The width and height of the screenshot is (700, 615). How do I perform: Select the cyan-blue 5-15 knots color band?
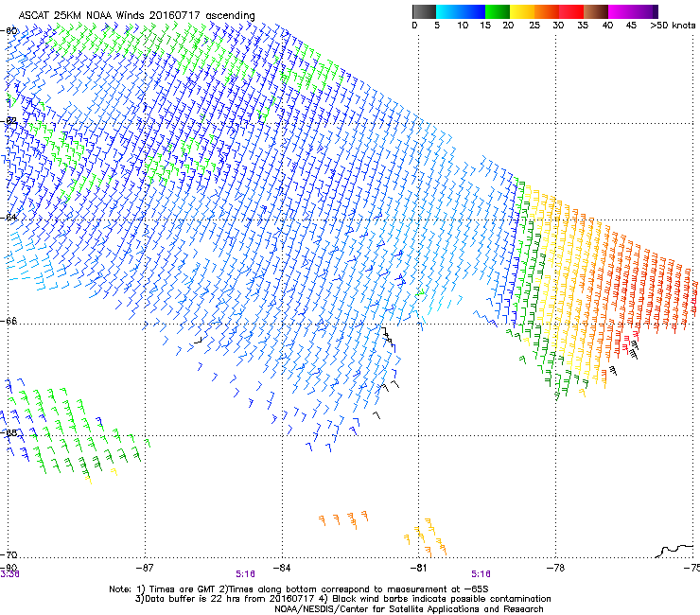click(461, 11)
